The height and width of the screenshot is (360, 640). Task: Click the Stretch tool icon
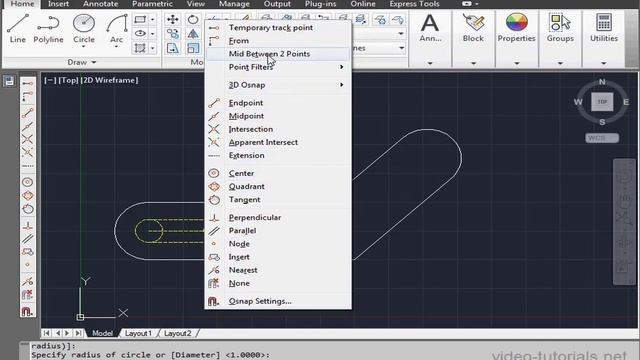pos(173,48)
